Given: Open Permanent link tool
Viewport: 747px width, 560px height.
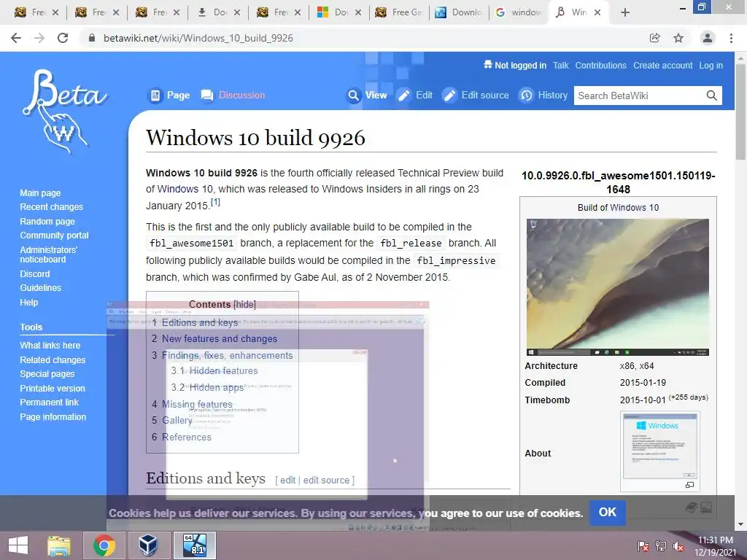Looking at the screenshot, I should coord(49,402).
